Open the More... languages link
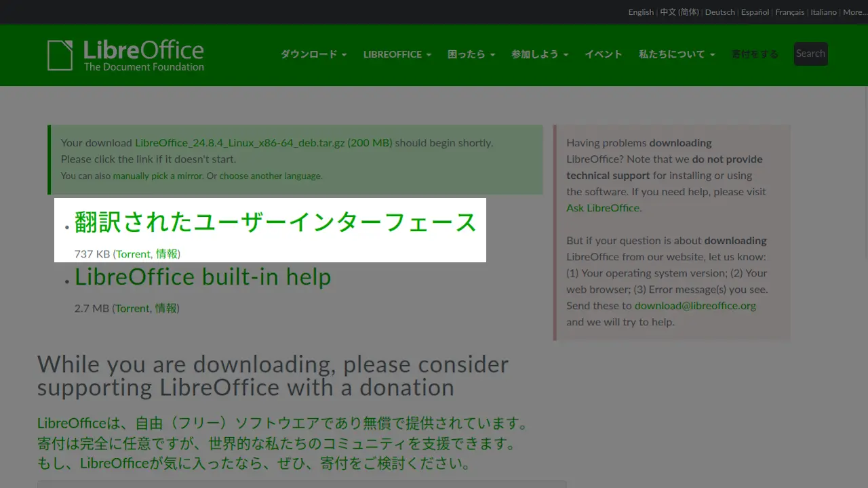Viewport: 868px width, 488px height. [854, 12]
